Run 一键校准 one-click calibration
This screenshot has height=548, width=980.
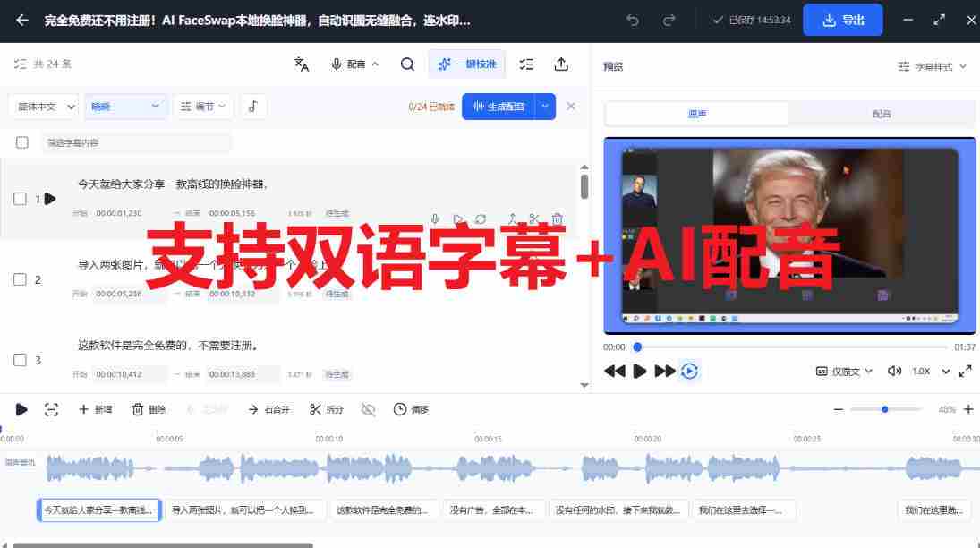coord(467,64)
